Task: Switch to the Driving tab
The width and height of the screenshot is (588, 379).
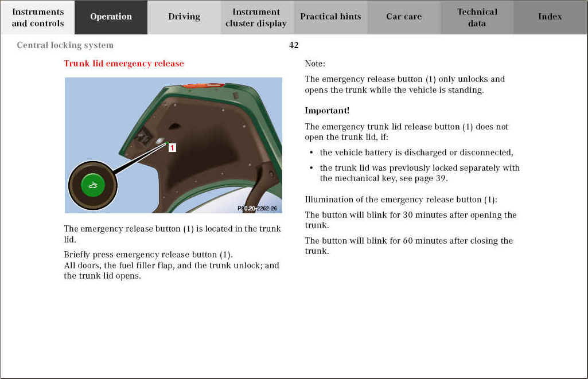Action: (x=184, y=17)
